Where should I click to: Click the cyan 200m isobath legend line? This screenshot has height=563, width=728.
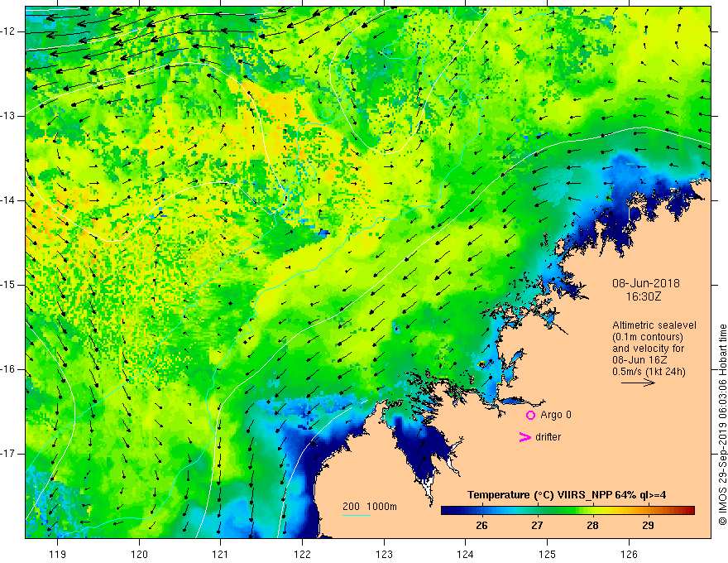point(356,515)
